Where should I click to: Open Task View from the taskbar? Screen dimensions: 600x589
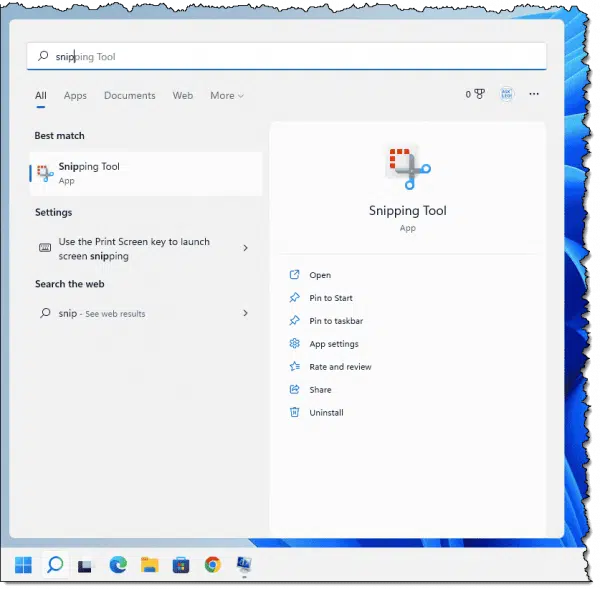85,566
